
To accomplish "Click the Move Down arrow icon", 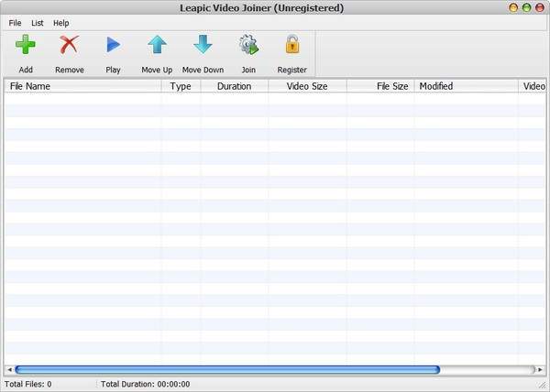I will click(x=203, y=45).
